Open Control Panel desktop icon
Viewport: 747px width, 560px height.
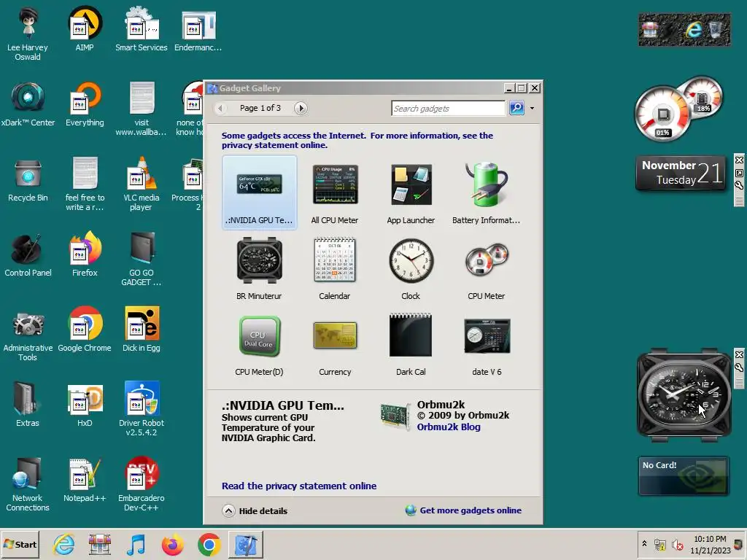[28, 254]
